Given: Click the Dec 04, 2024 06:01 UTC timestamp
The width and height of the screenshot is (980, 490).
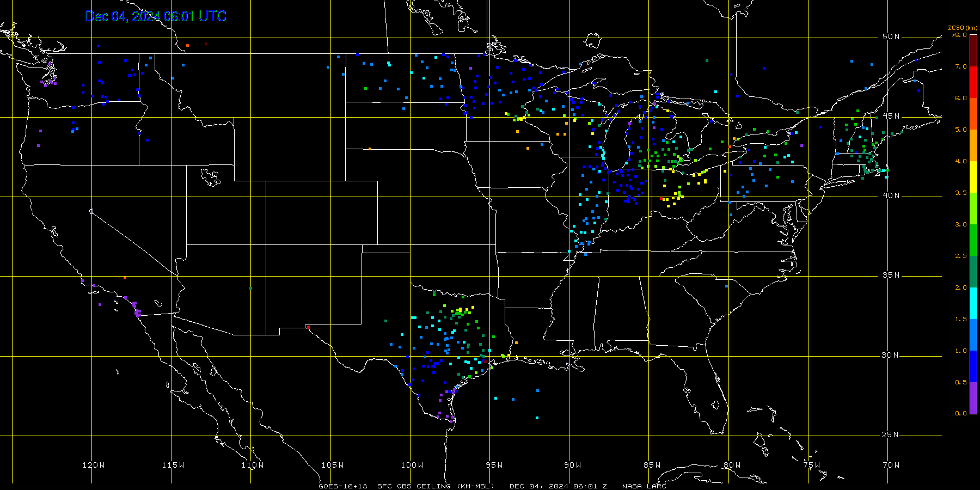Looking at the screenshot, I should [156, 16].
